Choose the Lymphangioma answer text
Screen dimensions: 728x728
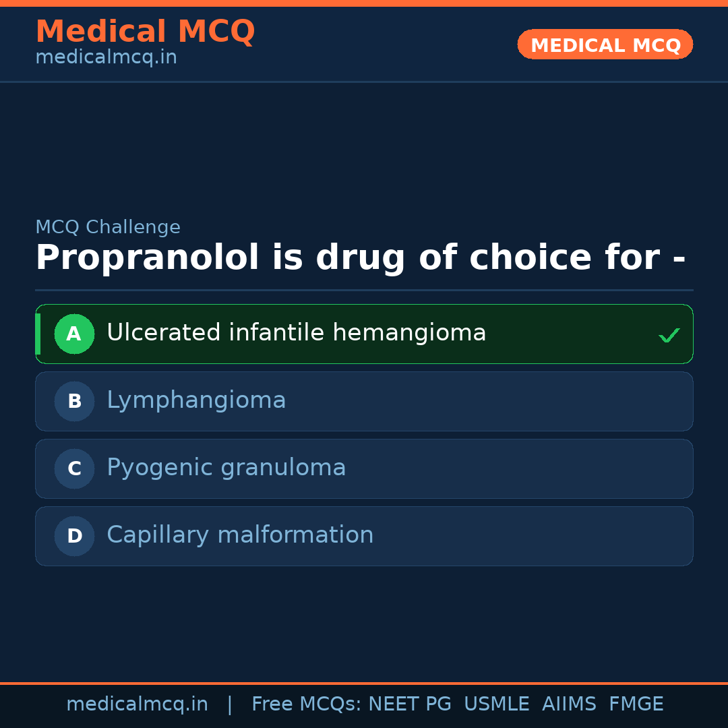(196, 400)
